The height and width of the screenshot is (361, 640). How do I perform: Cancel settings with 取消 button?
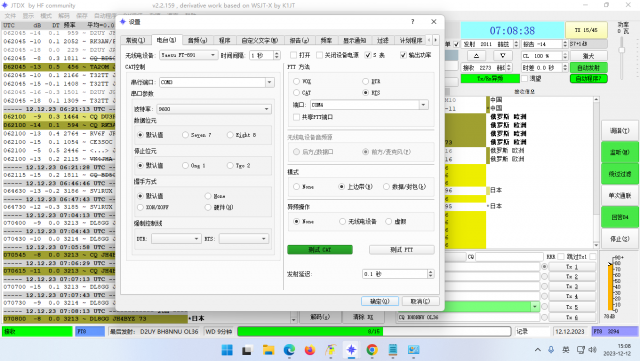click(x=420, y=301)
